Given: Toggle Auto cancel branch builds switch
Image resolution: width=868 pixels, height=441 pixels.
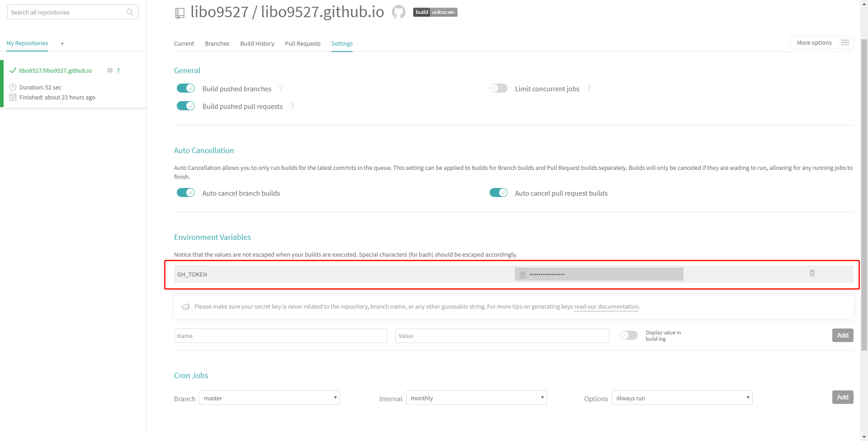Looking at the screenshot, I should coord(186,192).
